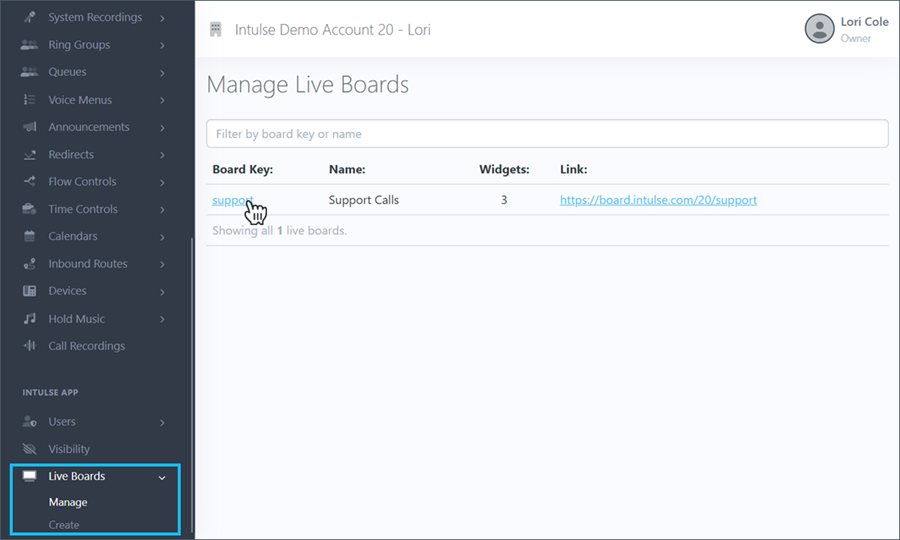Click the Name column header

(347, 169)
